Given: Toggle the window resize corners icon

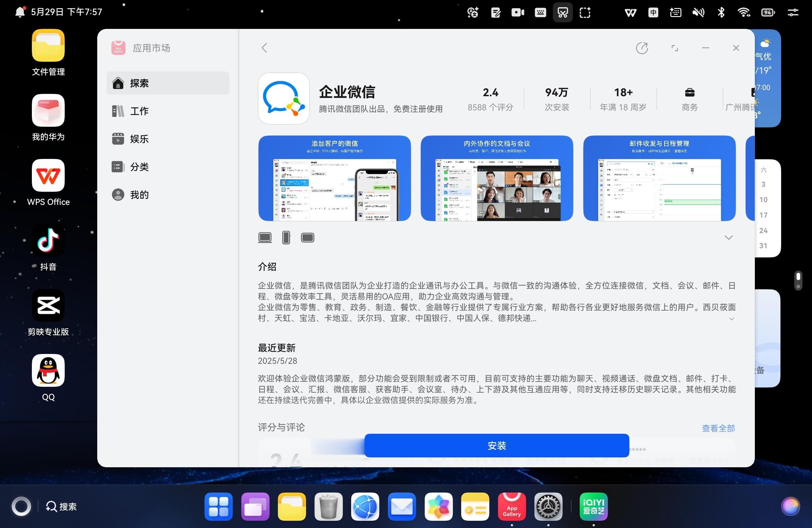Looking at the screenshot, I should coord(674,48).
